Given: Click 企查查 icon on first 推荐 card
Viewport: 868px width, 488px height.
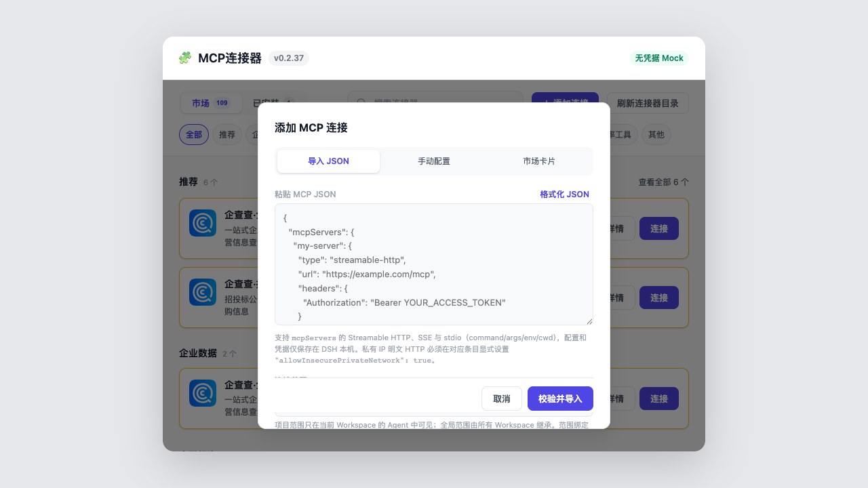Looking at the screenshot, I should tap(203, 223).
